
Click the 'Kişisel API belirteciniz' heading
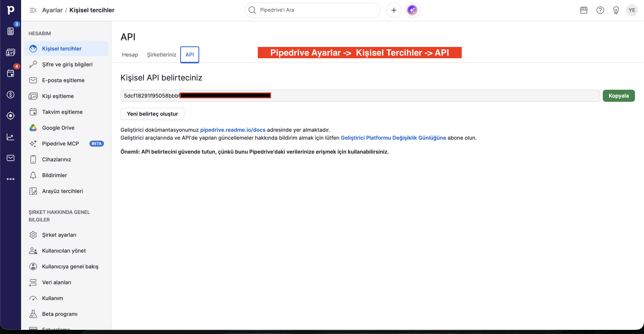pyautogui.click(x=161, y=78)
